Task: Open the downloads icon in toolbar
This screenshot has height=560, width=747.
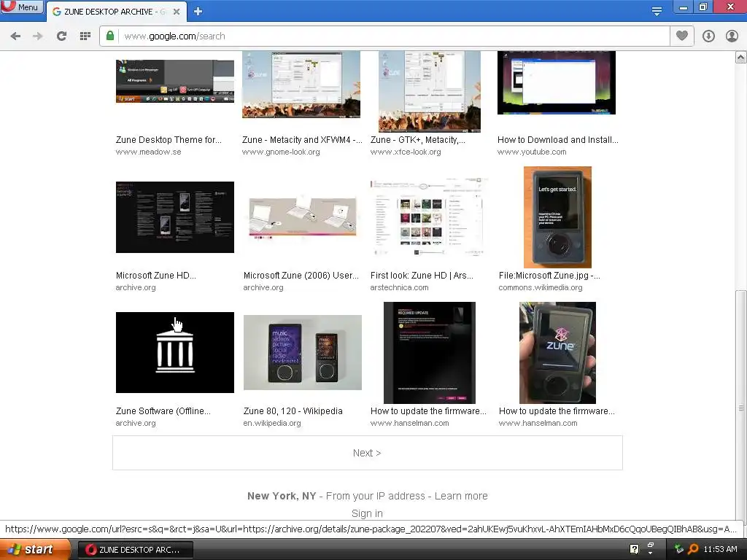Action: click(x=708, y=36)
